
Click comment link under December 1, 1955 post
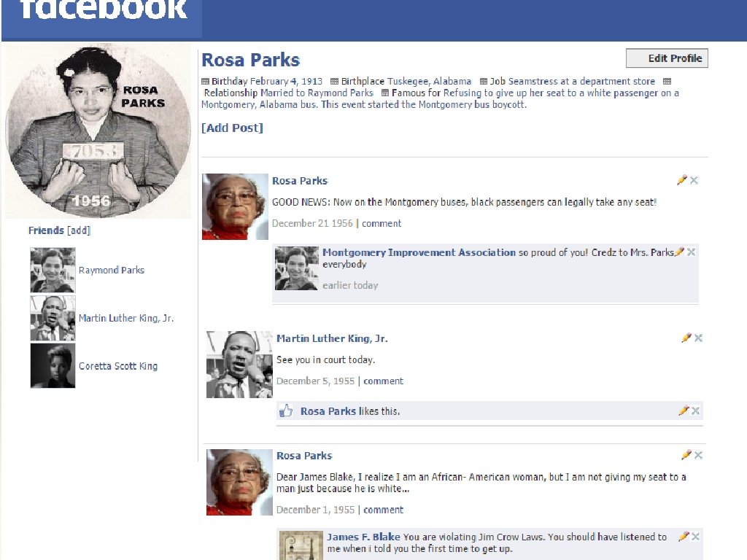pyautogui.click(x=384, y=510)
